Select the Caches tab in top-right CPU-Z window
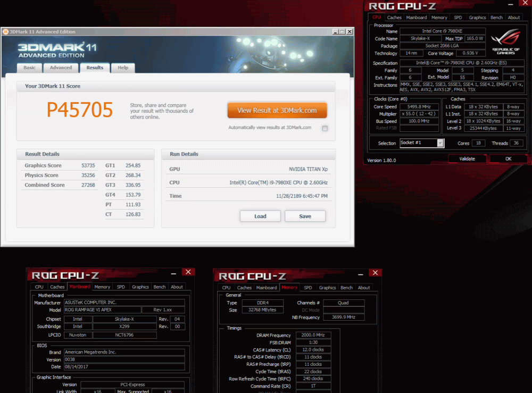The image size is (532, 393). click(394, 18)
